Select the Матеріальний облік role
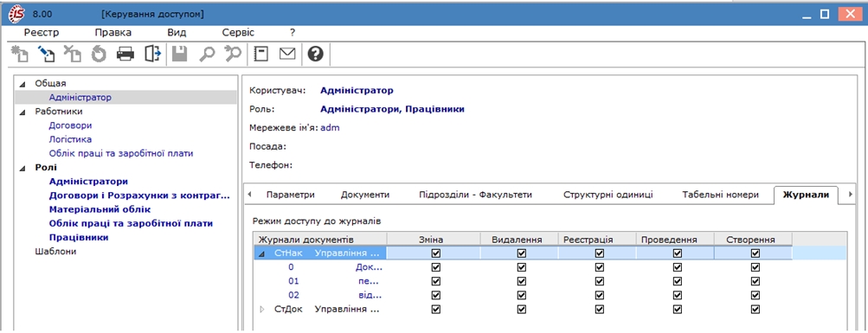 [x=100, y=209]
